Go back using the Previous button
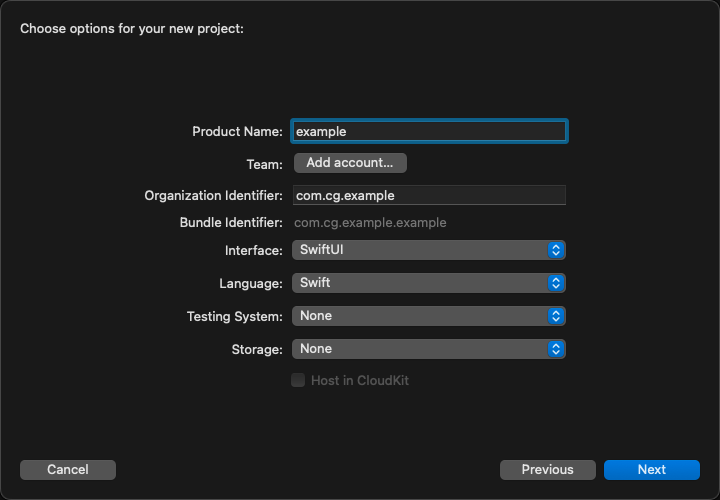Image resolution: width=720 pixels, height=500 pixels. coord(547,469)
